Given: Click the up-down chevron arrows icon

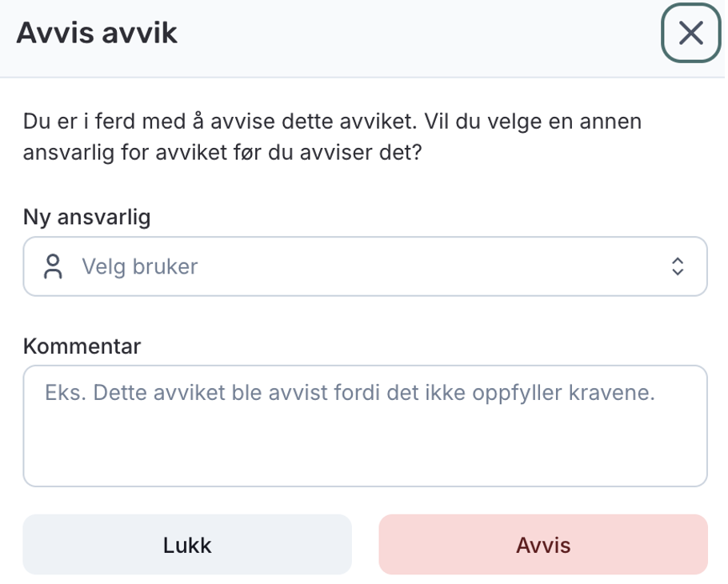Looking at the screenshot, I should [678, 266].
